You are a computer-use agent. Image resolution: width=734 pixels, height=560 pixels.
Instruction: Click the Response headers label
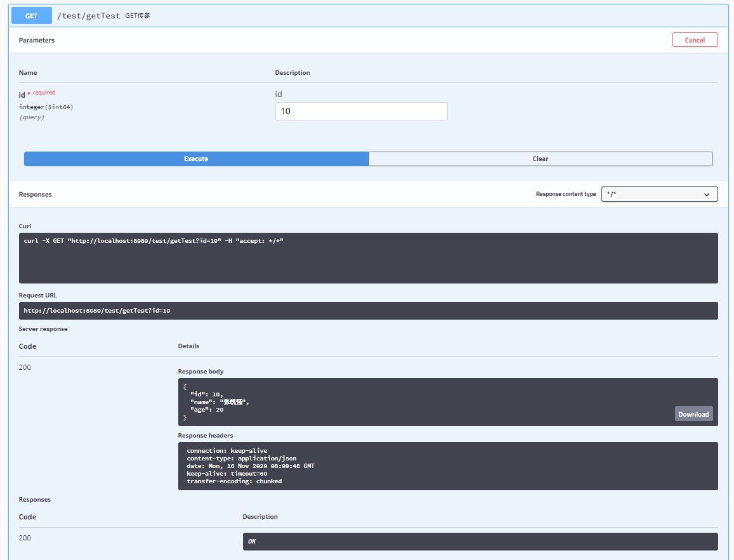click(206, 436)
